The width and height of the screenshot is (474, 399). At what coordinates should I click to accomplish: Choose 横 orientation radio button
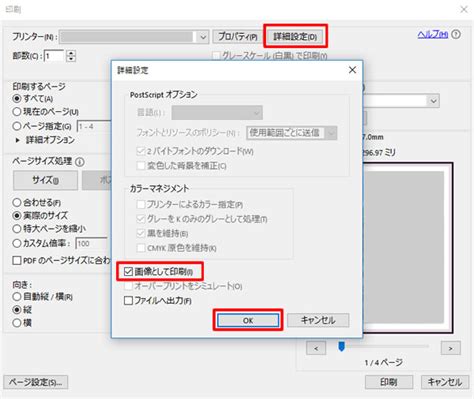tap(17, 323)
